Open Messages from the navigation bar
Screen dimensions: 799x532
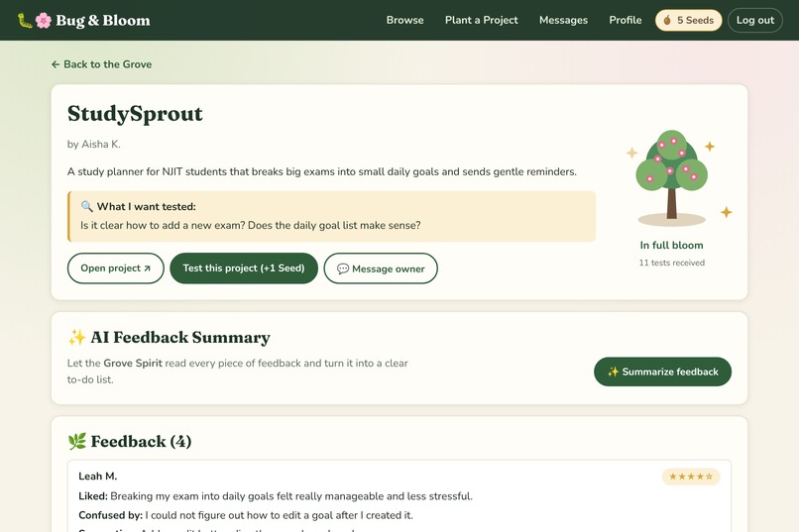(563, 21)
